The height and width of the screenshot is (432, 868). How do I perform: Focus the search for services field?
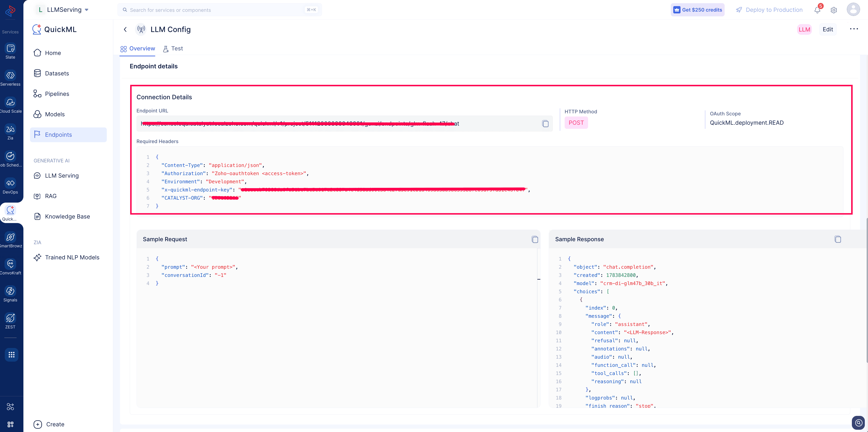tap(219, 10)
